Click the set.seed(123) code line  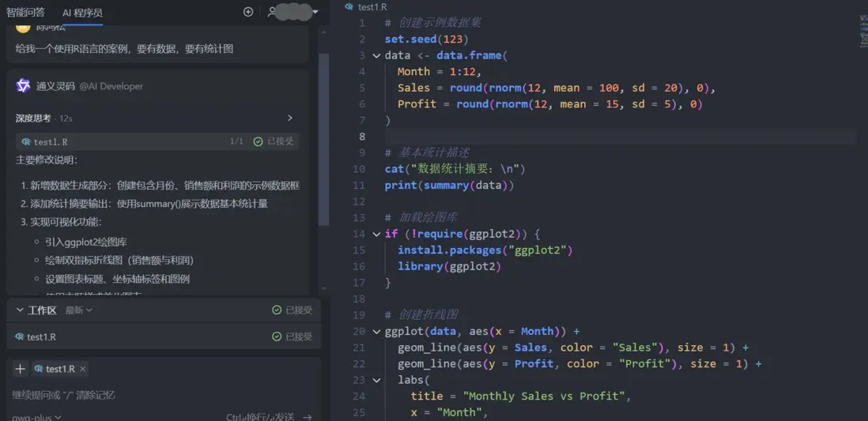[x=427, y=39]
